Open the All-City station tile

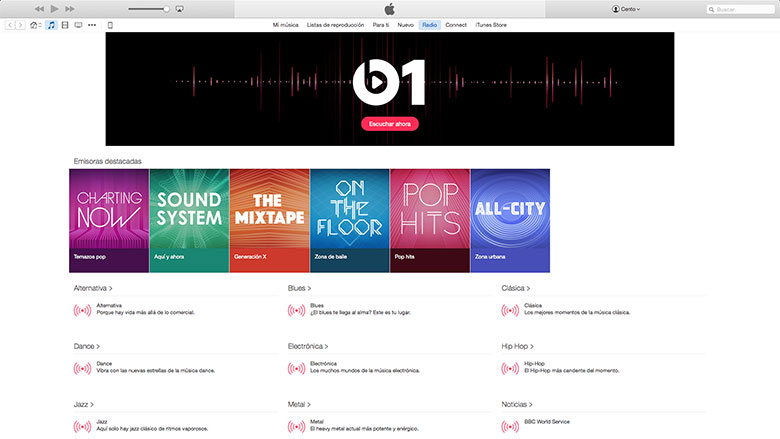point(510,221)
